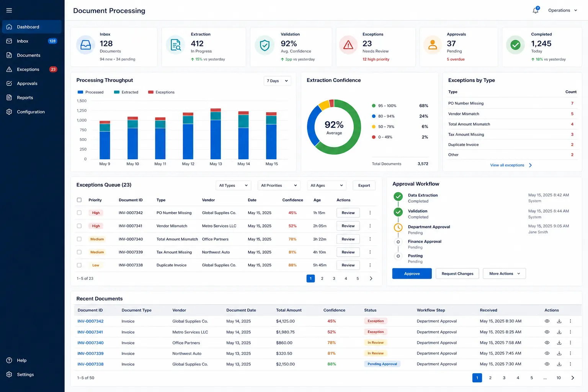Click the PO Number Missing exception type row

coord(512,103)
